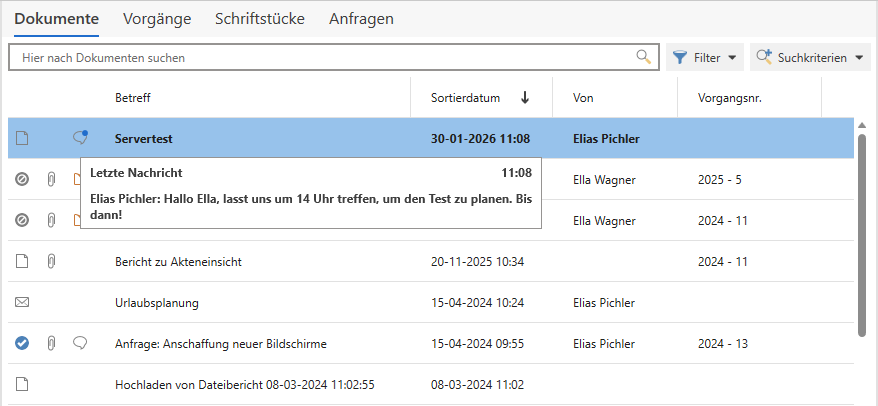This screenshot has height=406, width=878.
Task: Click the envelope icon beside Urlaubsplanung
Action: 22,302
